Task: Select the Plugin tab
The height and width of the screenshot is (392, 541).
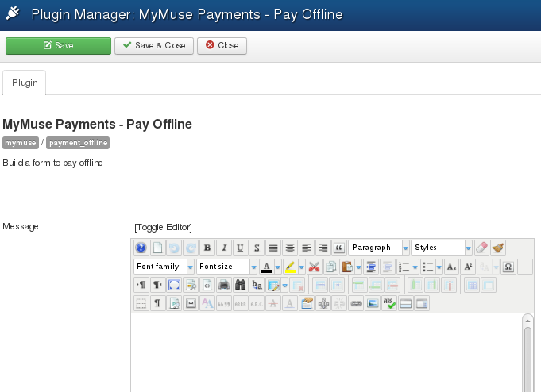Action: [x=25, y=83]
